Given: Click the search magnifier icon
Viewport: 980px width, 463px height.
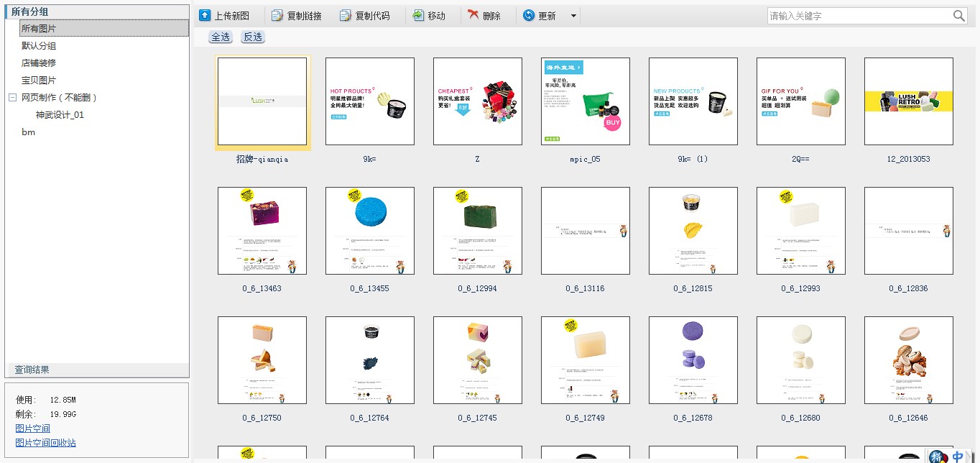Looking at the screenshot, I should (959, 16).
